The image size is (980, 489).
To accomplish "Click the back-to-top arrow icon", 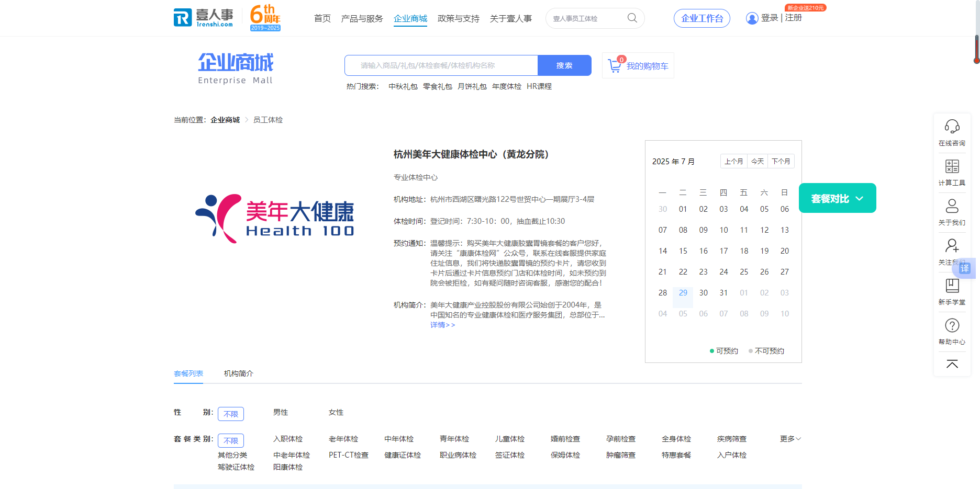I will tap(952, 364).
